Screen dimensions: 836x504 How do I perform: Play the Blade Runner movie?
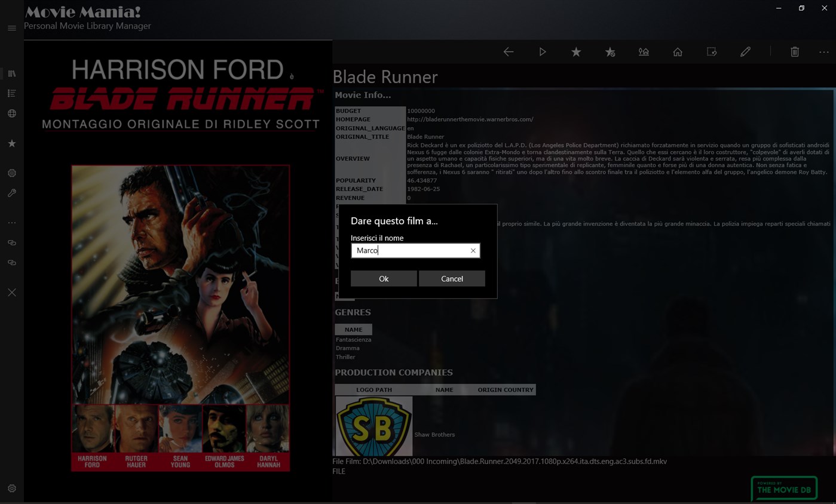543,52
